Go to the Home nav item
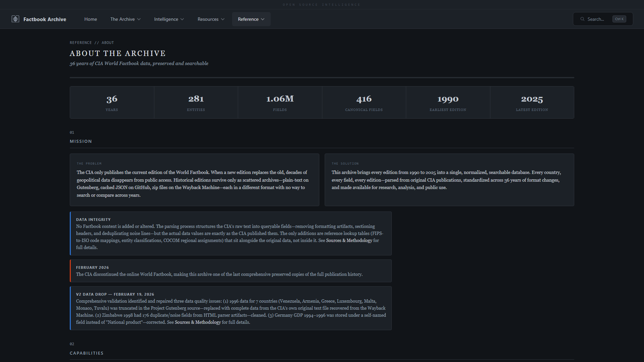Image resolution: width=644 pixels, height=362 pixels. 91,19
